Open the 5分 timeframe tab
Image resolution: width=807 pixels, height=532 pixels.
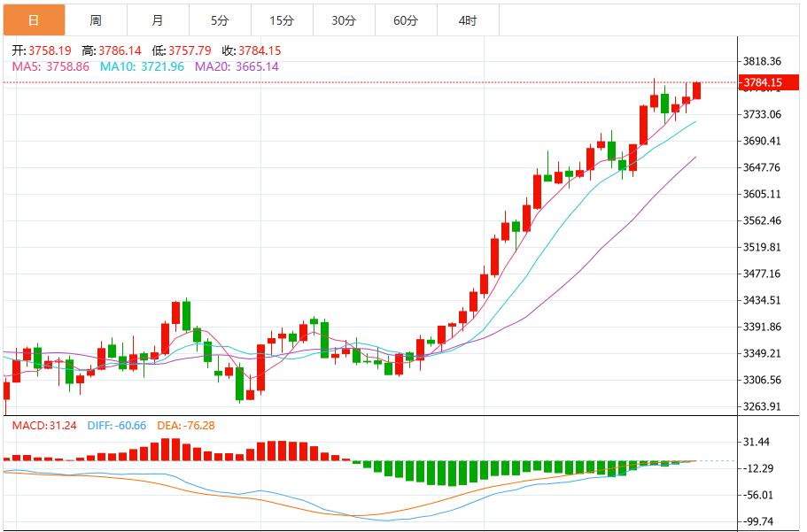pos(220,20)
